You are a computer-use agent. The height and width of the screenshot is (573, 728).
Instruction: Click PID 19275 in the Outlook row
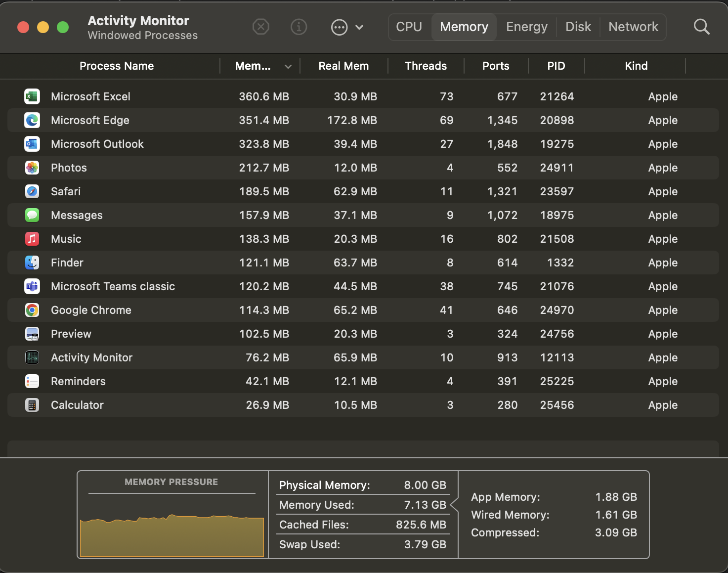pos(557,144)
